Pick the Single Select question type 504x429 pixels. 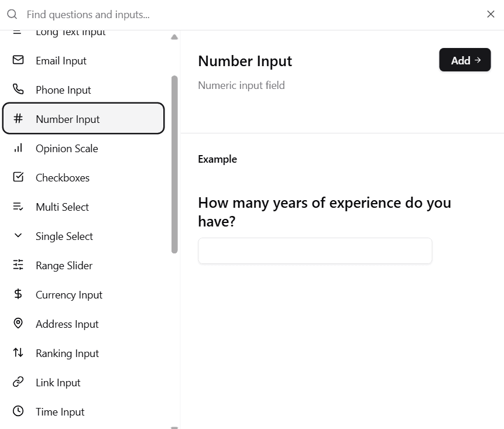pyautogui.click(x=64, y=236)
